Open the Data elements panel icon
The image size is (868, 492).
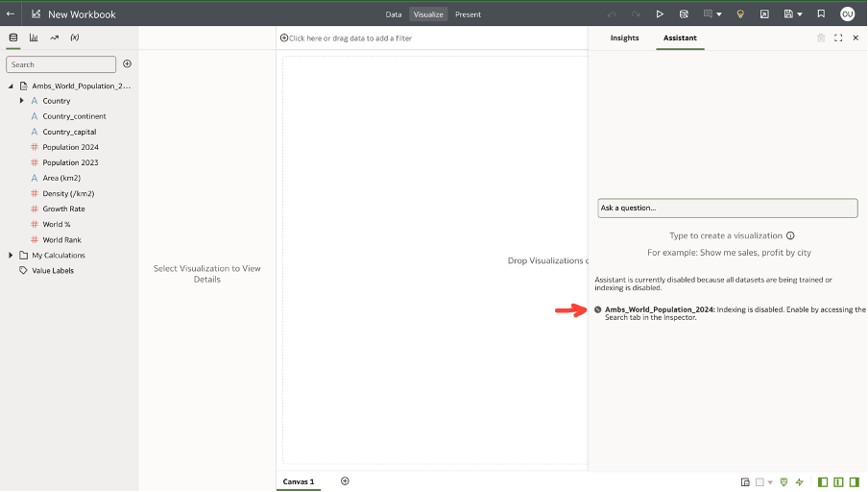tap(13, 37)
